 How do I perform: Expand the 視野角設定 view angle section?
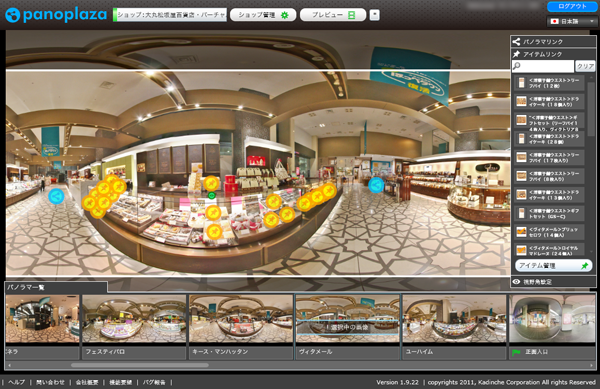coord(553,282)
